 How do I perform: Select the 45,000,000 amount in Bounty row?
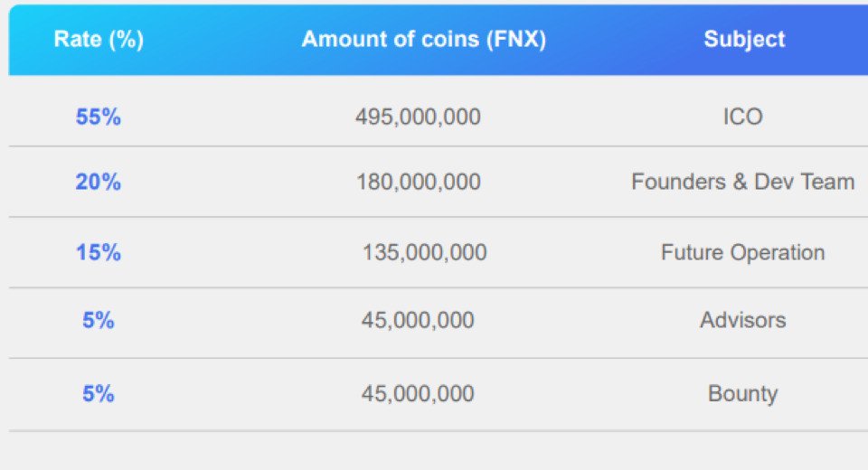point(418,393)
